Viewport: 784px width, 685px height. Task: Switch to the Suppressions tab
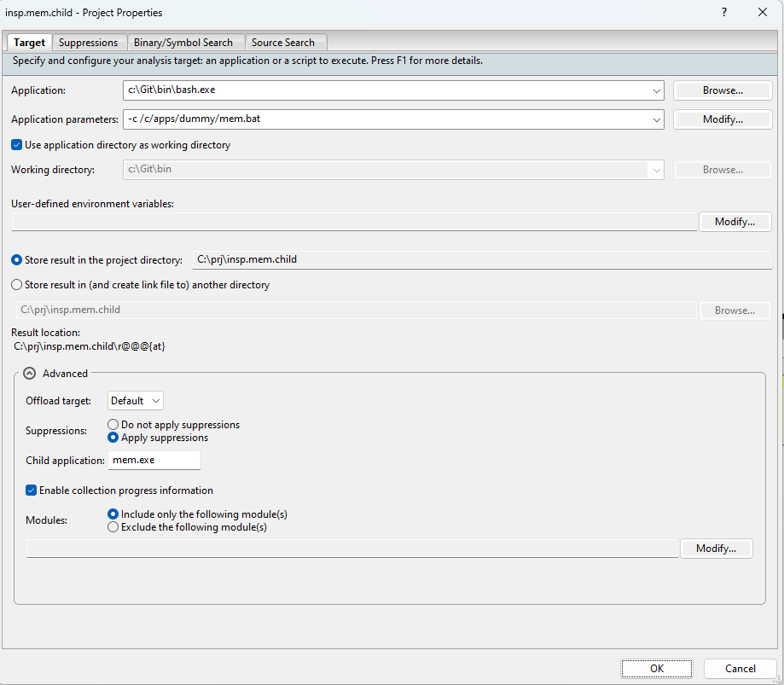coord(89,43)
